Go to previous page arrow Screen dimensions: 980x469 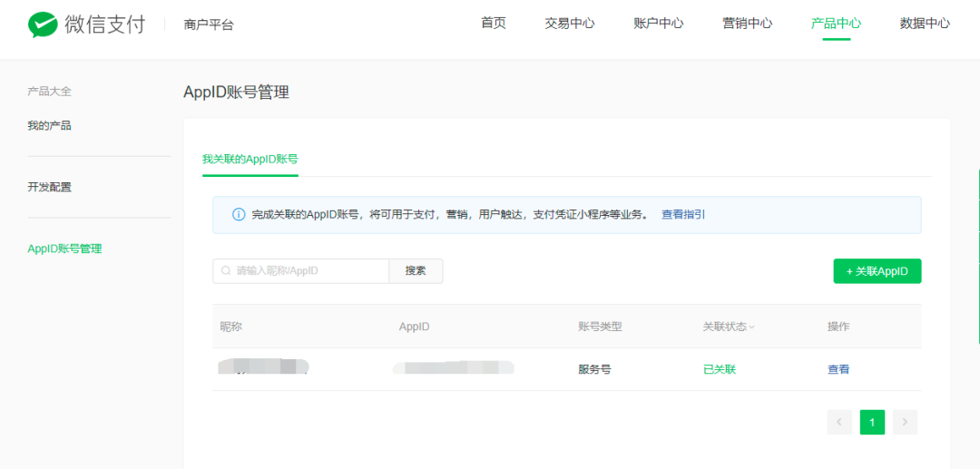click(839, 422)
